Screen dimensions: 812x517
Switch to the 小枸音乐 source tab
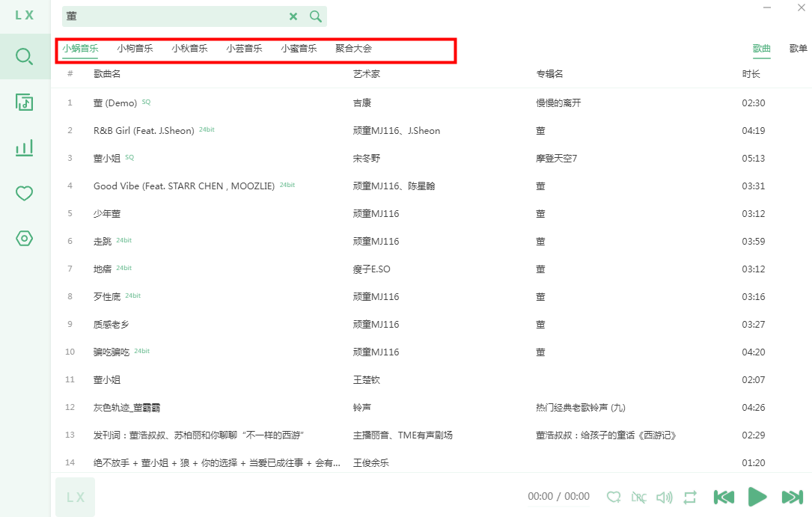(135, 49)
